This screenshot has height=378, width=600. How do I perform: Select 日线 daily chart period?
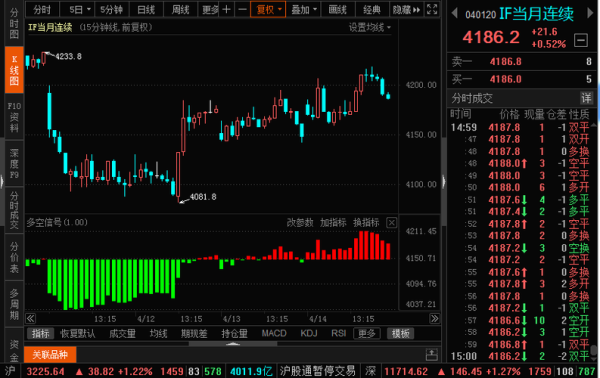(x=146, y=10)
